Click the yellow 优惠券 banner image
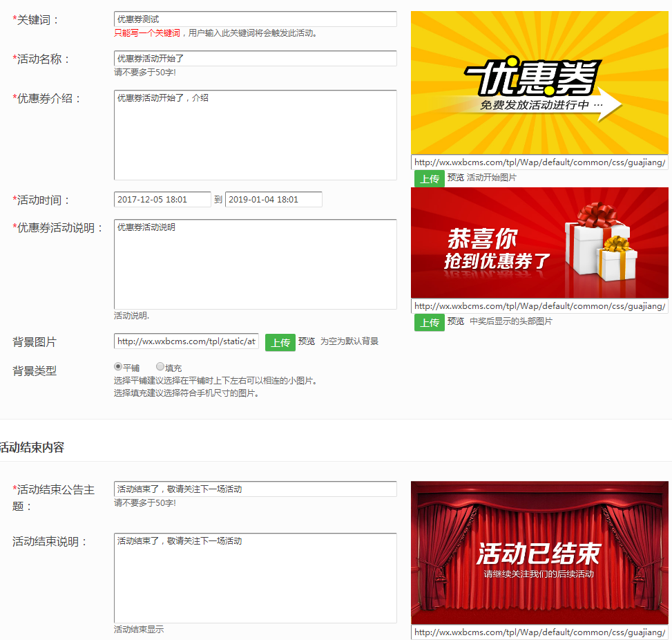 [x=539, y=83]
